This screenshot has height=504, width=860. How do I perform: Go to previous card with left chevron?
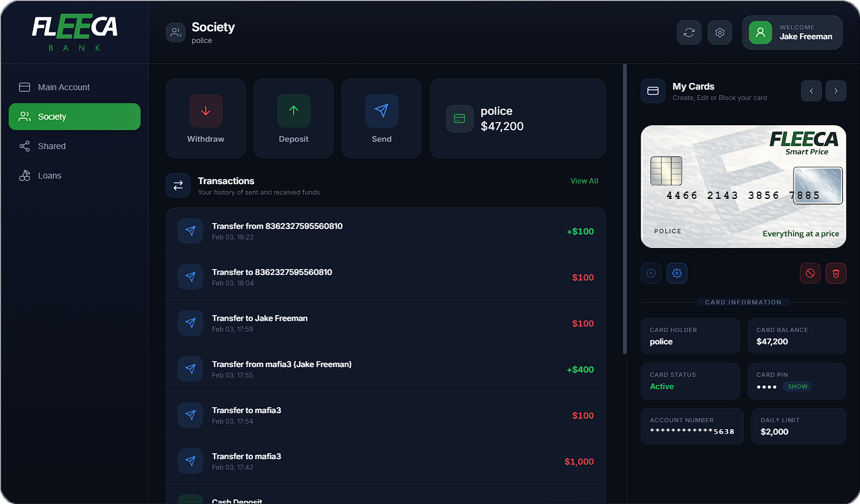811,91
